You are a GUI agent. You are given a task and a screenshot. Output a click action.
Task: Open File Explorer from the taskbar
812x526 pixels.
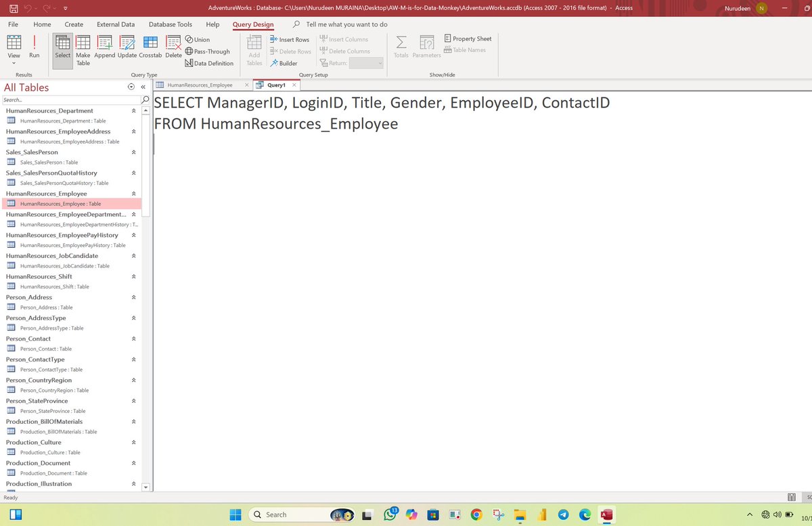520,514
